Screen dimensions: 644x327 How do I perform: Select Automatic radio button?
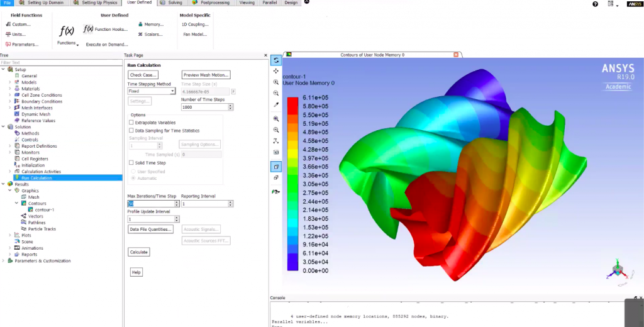[133, 179]
